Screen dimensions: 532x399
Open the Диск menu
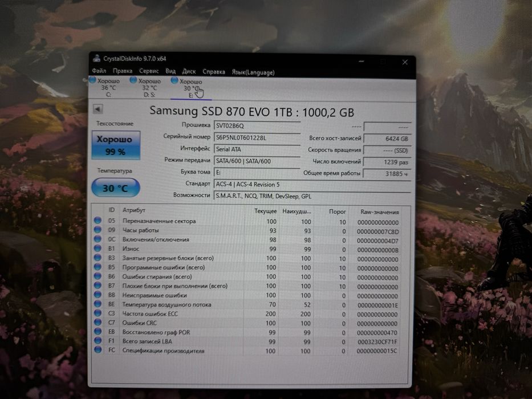pos(189,72)
